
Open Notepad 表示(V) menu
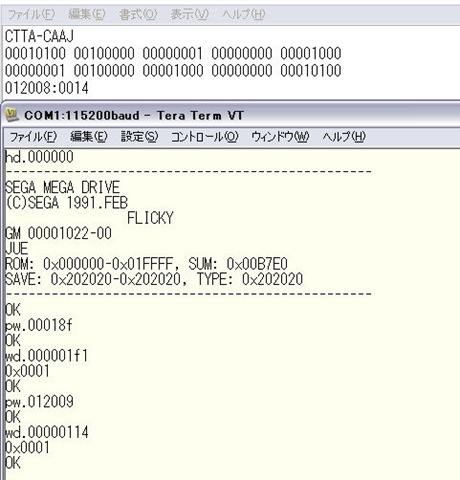(x=189, y=14)
